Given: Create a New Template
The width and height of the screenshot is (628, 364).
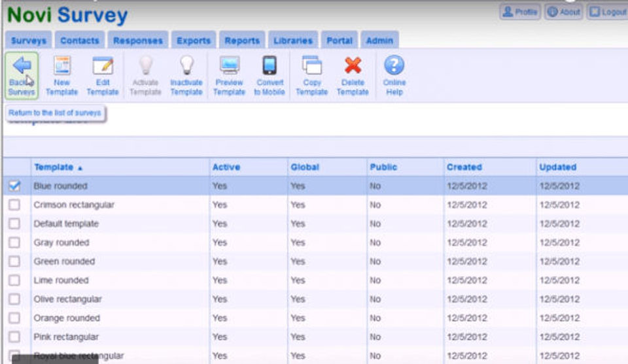Looking at the screenshot, I should 61,76.
